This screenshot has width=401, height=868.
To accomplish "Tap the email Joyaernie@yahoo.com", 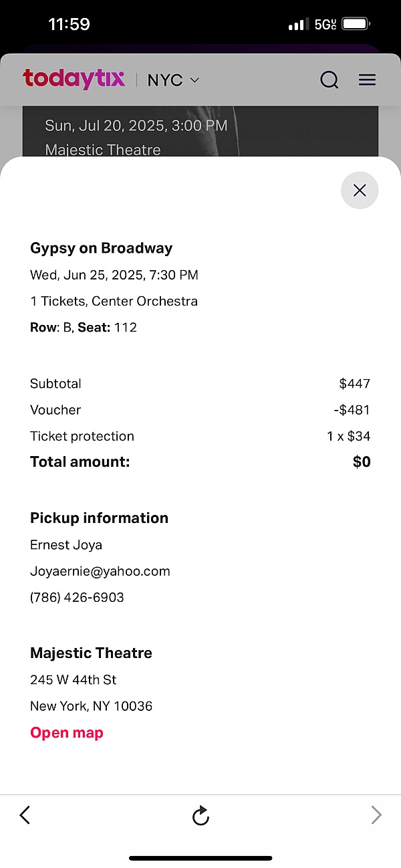I will pyautogui.click(x=100, y=571).
